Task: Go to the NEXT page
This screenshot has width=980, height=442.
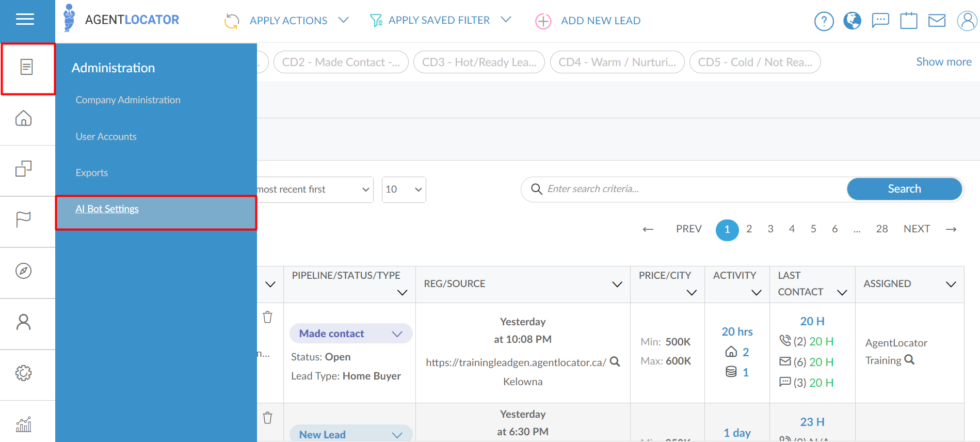Action: pyautogui.click(x=917, y=229)
